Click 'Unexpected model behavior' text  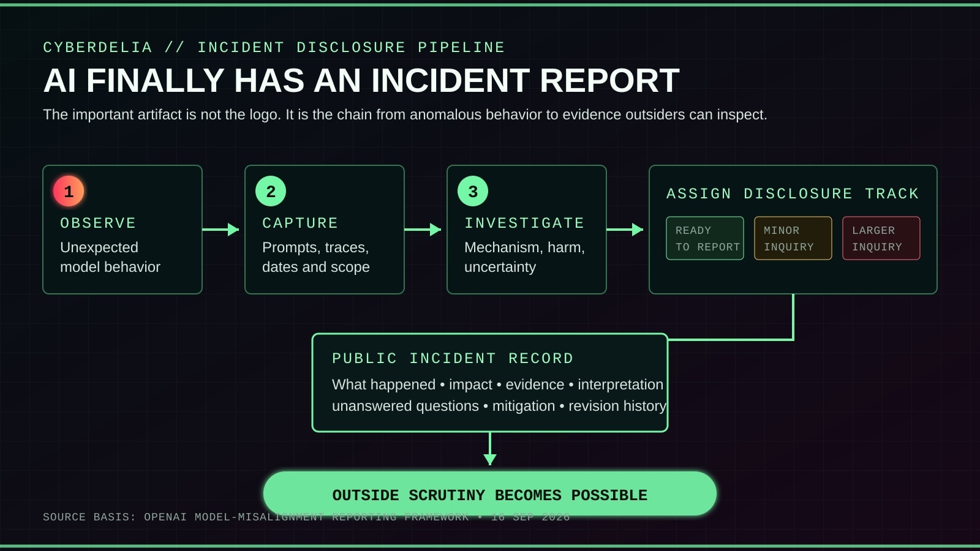110,257
